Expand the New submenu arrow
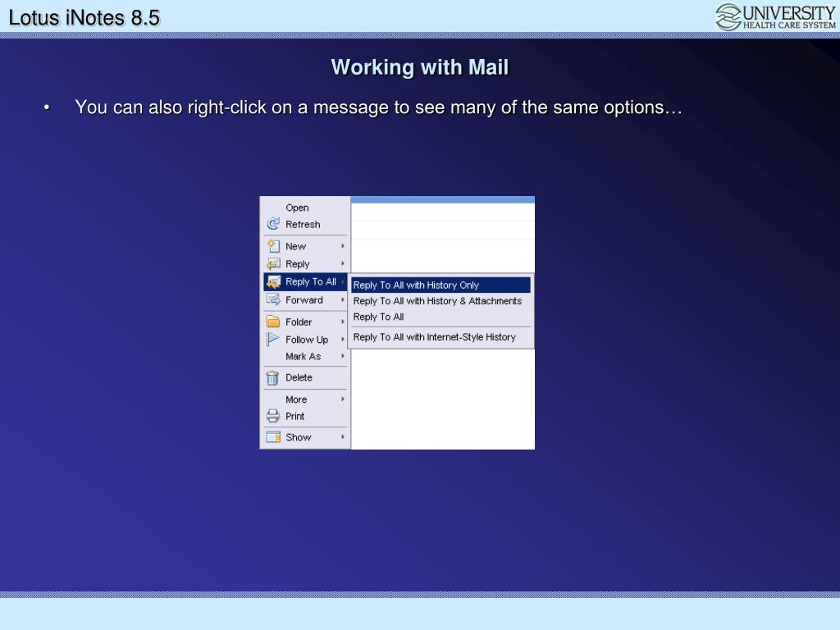The width and height of the screenshot is (840, 630). [x=343, y=246]
